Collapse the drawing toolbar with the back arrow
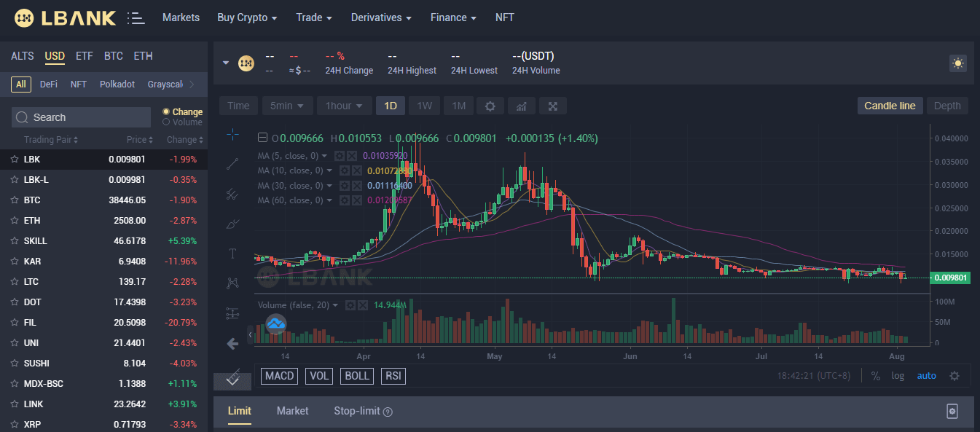980x432 pixels. (x=232, y=343)
